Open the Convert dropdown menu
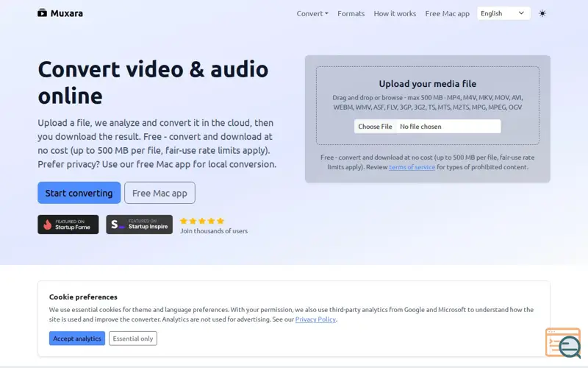 [312, 13]
